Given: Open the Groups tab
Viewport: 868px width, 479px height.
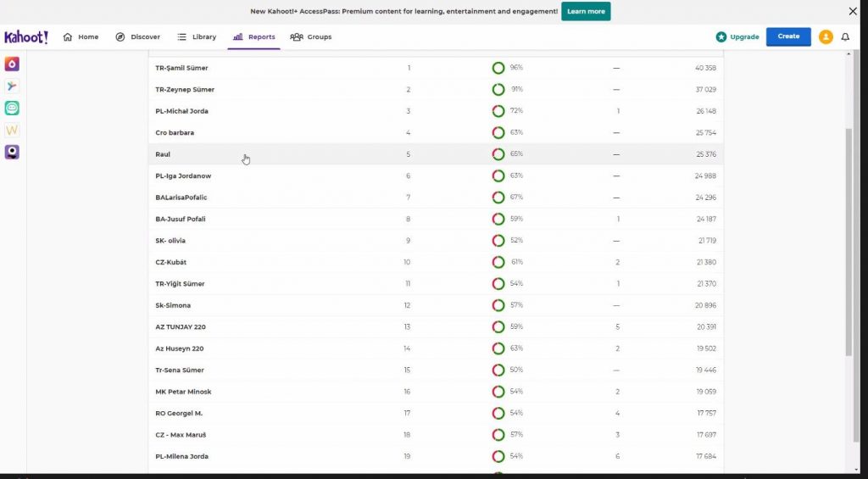Looking at the screenshot, I should (311, 37).
